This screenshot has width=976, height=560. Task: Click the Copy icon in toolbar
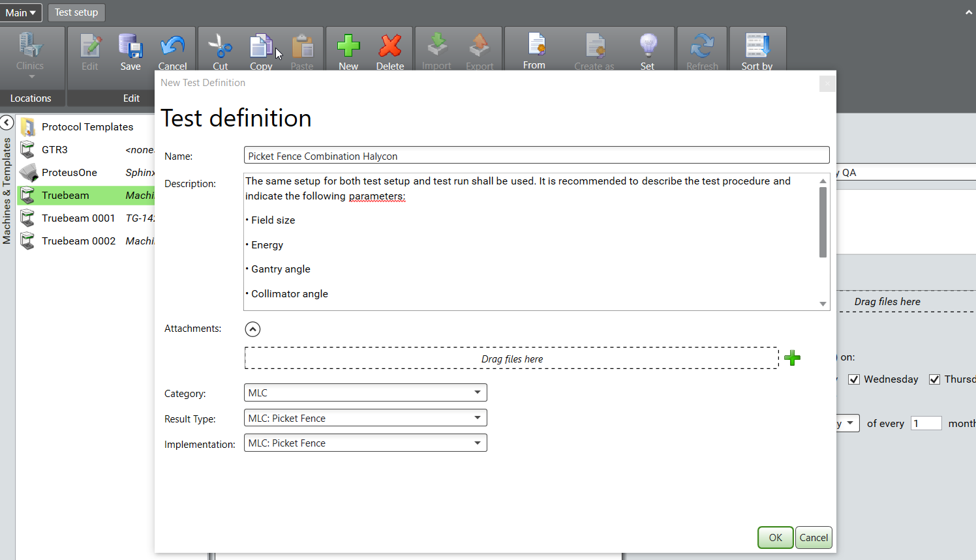point(261,47)
